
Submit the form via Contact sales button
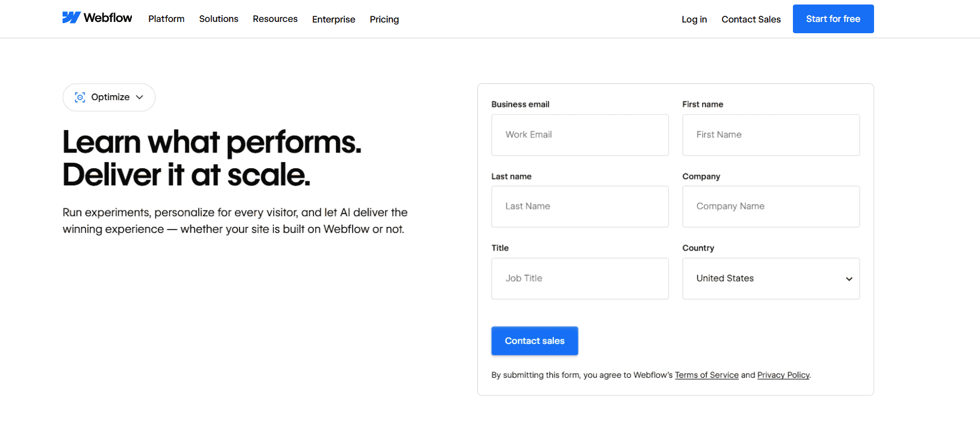click(x=534, y=341)
